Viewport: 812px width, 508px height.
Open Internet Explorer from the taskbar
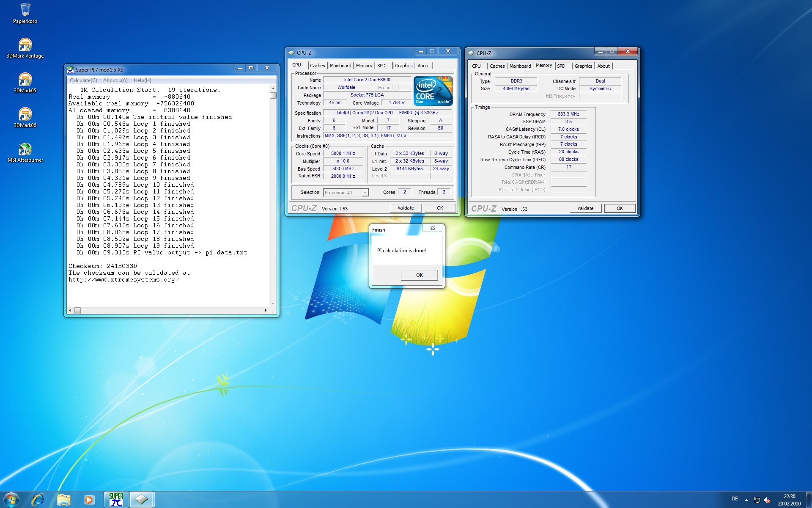click(38, 500)
